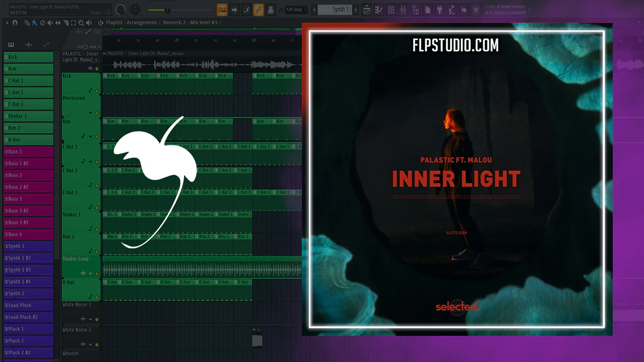Image resolution: width=644 pixels, height=362 pixels.
Task: Click the Plugin picker plug icon
Action: pos(439,10)
